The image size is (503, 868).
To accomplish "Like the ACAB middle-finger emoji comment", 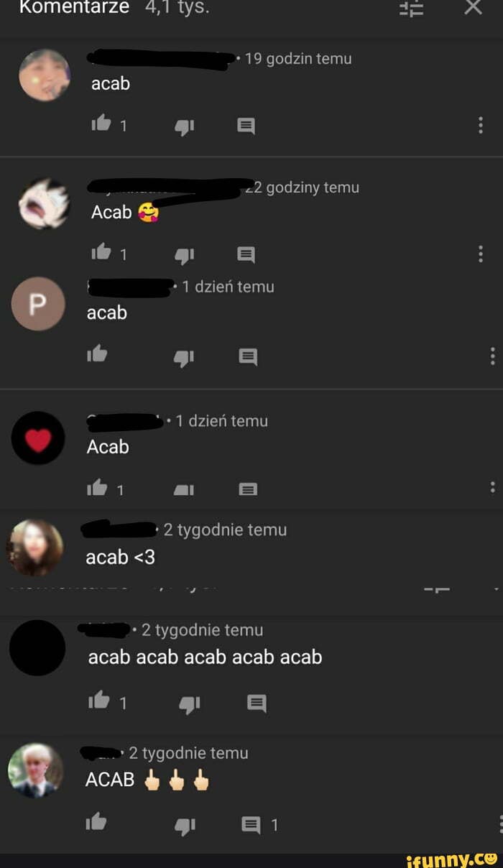I will 96,823.
